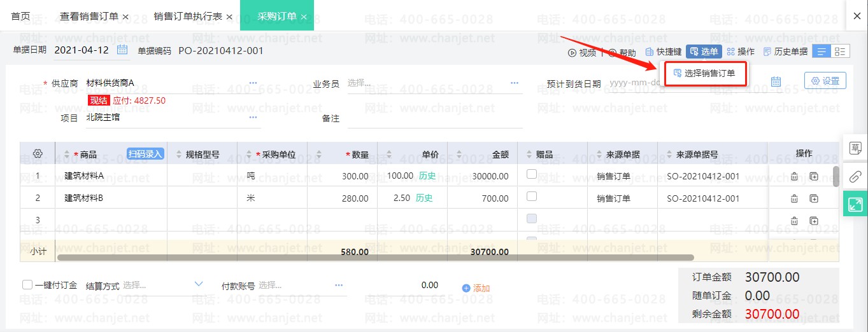Click the 扫码录入 scan entry button
This screenshot has height=332, width=868.
[x=145, y=154]
